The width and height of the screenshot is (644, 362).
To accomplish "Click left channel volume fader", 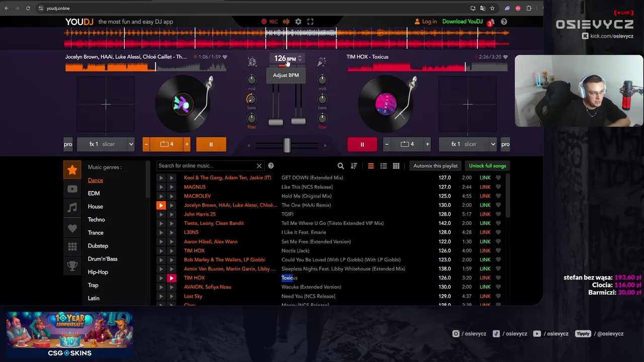I will pyautogui.click(x=276, y=122).
